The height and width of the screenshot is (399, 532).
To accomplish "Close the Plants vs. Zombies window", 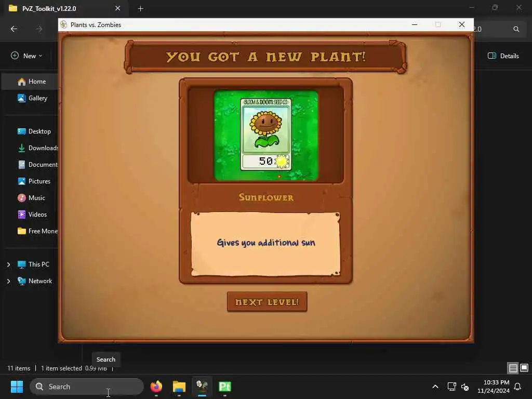I will (x=462, y=24).
